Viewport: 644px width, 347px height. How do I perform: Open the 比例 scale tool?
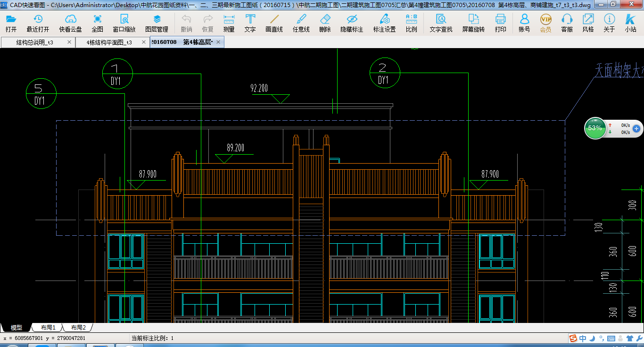411,23
